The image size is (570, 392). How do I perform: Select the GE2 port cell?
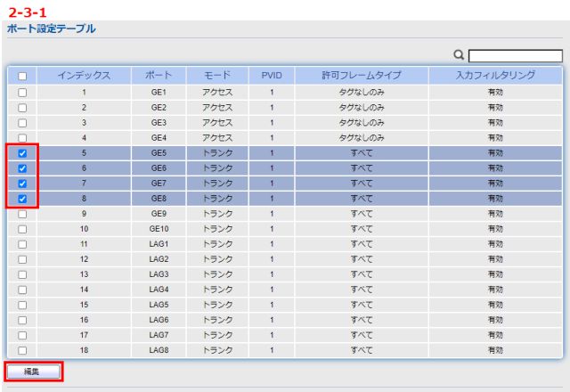coord(159,108)
